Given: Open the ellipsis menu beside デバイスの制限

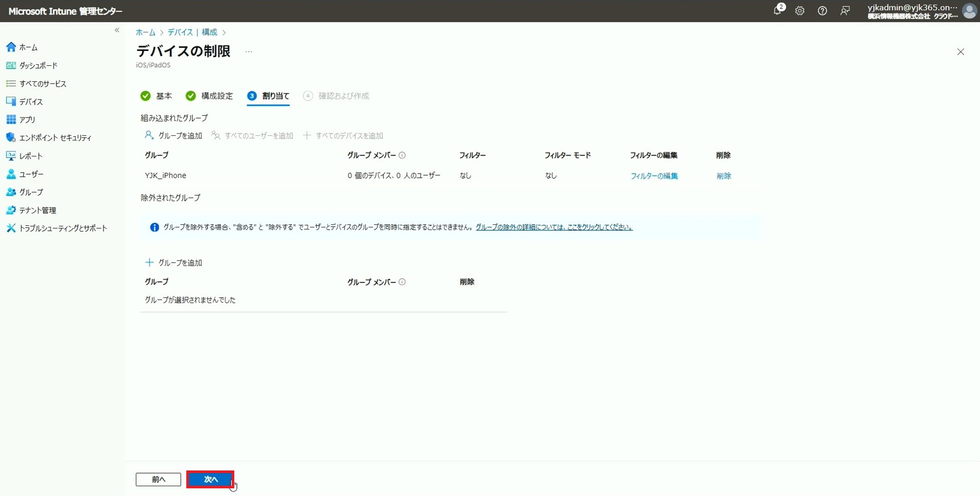Looking at the screenshot, I should click(x=249, y=52).
